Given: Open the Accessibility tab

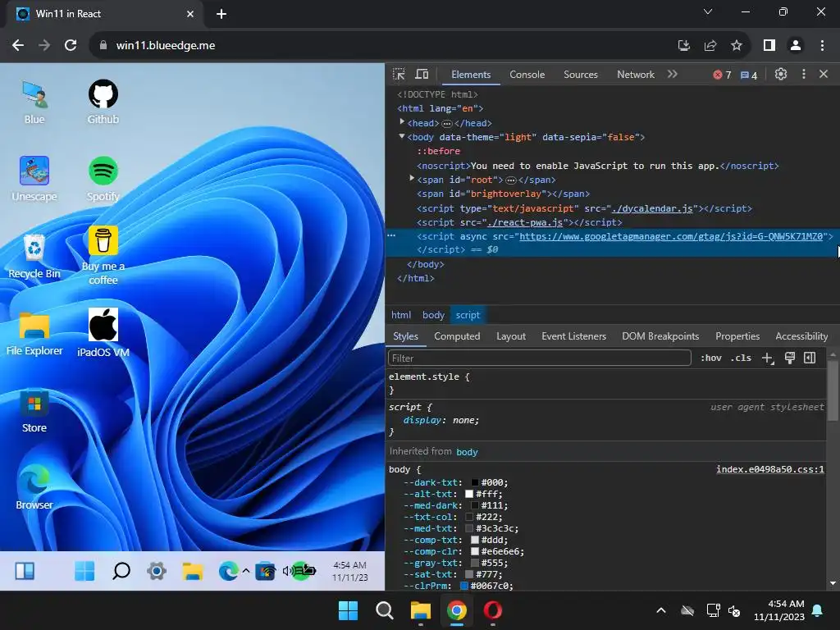Looking at the screenshot, I should (x=801, y=336).
